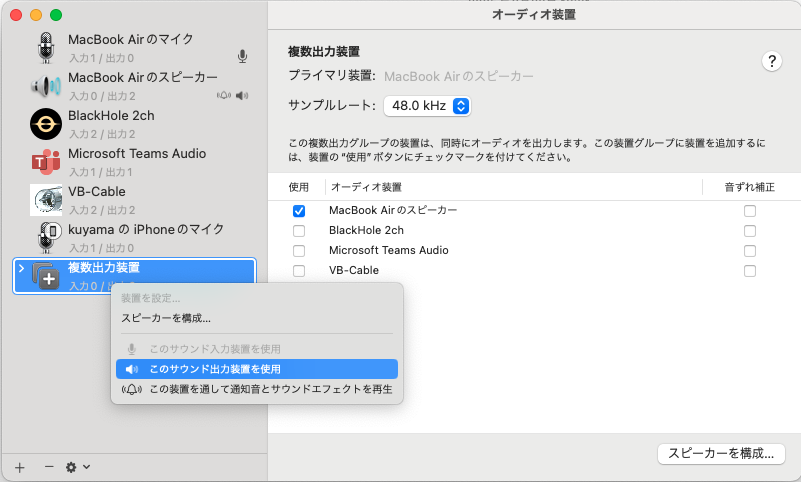Add a new device with plus button
The height and width of the screenshot is (482, 801).
[19, 467]
